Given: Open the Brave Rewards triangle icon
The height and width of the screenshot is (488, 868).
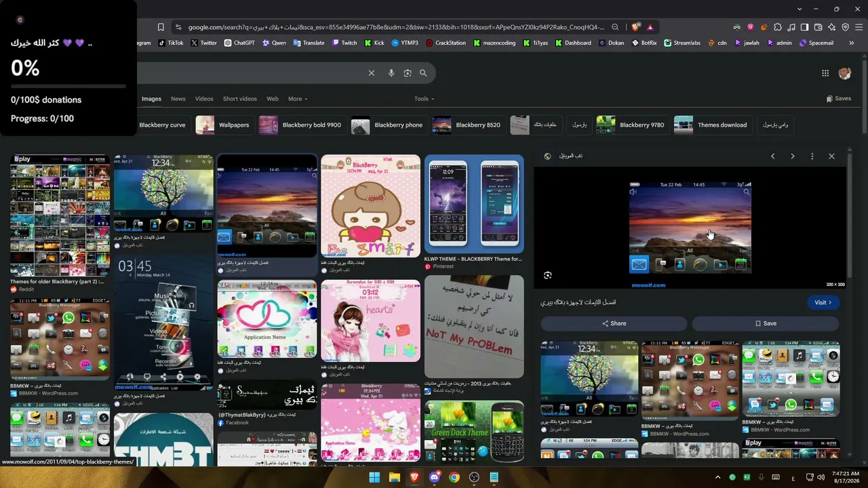Looking at the screenshot, I should (650, 27).
